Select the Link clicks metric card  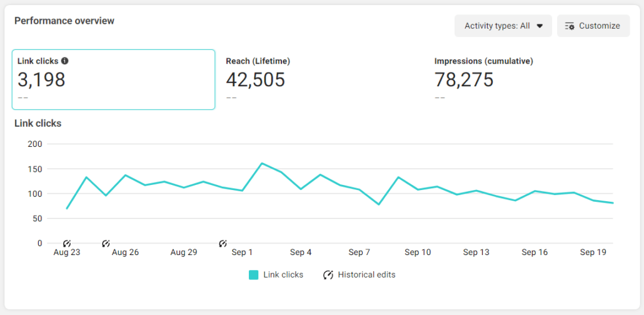113,79
